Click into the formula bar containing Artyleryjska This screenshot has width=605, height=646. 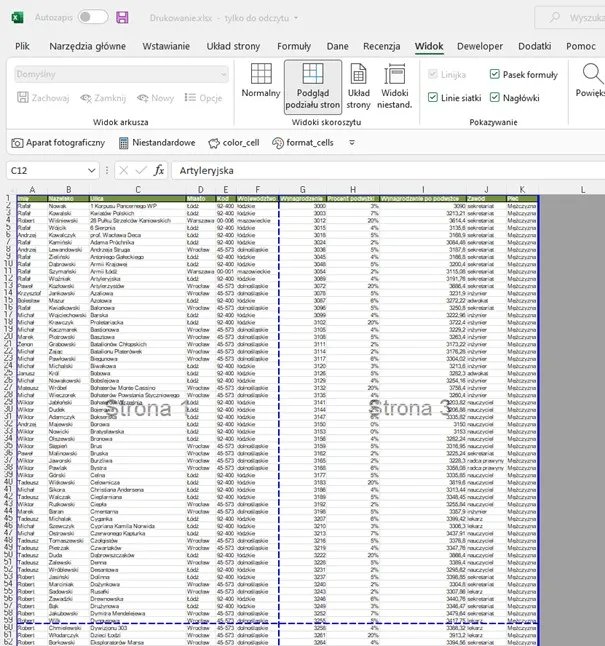(380, 170)
